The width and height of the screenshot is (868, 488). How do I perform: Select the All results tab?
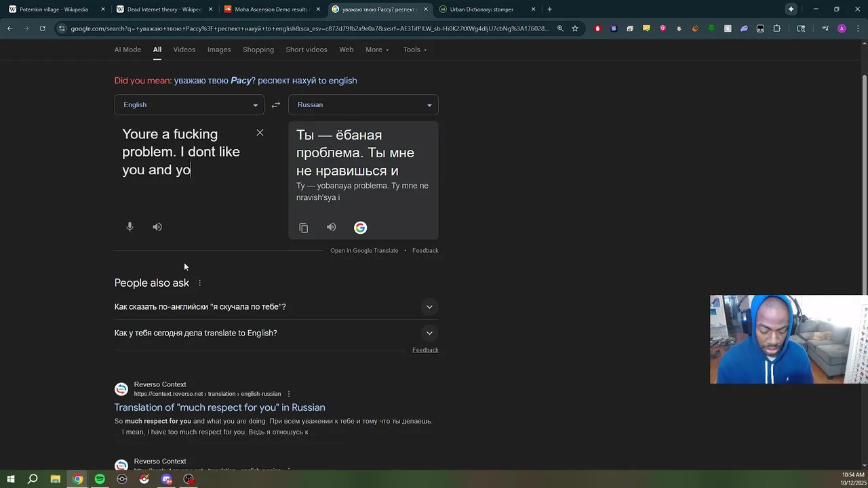click(x=157, y=49)
